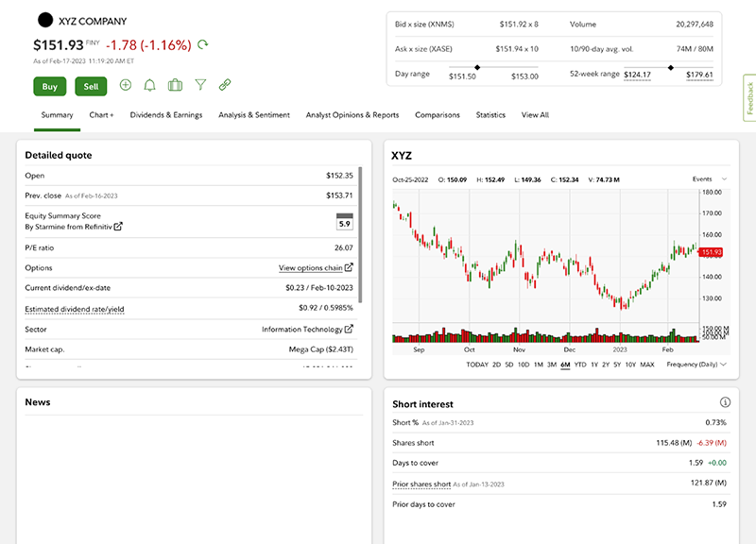Select the 1Y chart time range
The image size is (756, 544).
coord(595,365)
